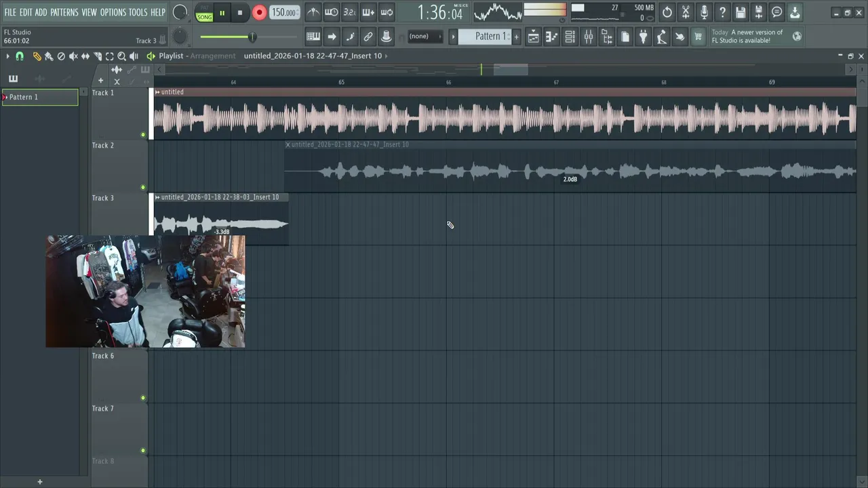Toggle wait for input before recording
The height and width of the screenshot is (488, 868).
(331, 12)
